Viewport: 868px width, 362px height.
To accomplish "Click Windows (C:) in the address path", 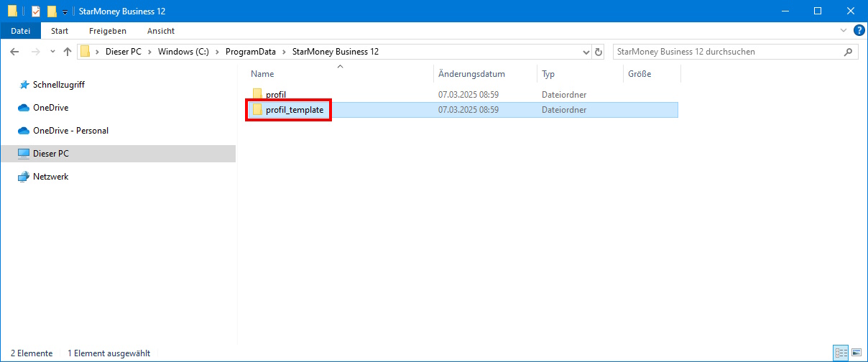I will [183, 52].
